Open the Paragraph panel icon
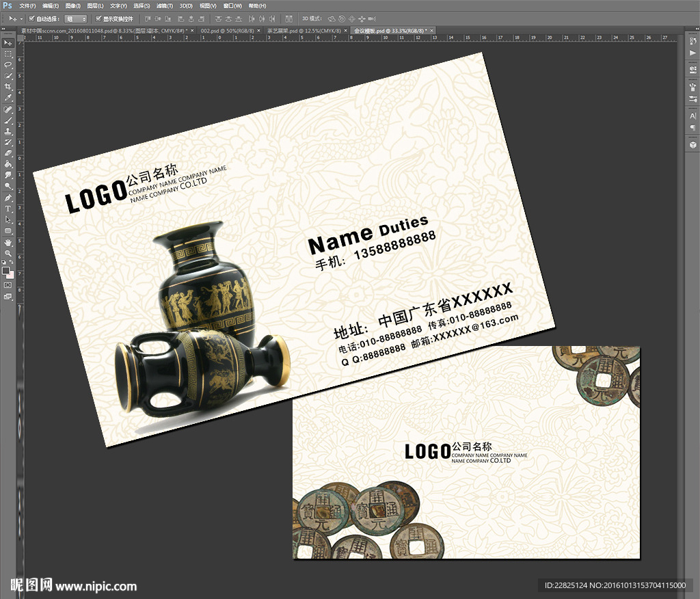The height and width of the screenshot is (599, 700). [693, 127]
